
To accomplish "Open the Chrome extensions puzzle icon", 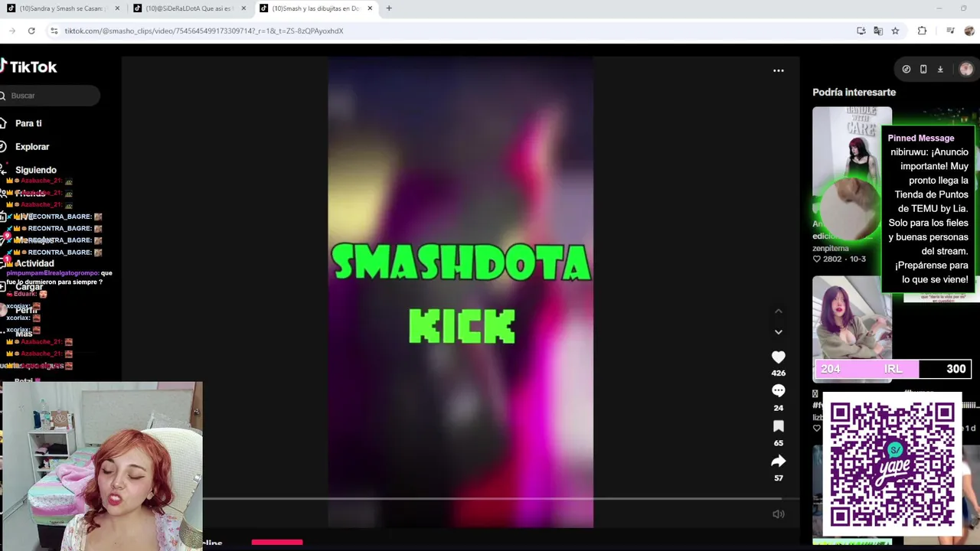I will 922,31.
